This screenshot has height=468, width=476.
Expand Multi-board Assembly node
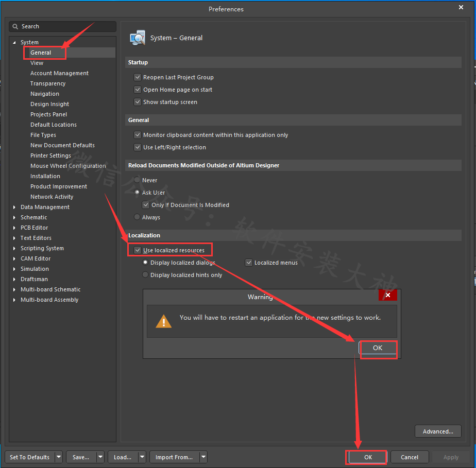coord(14,300)
